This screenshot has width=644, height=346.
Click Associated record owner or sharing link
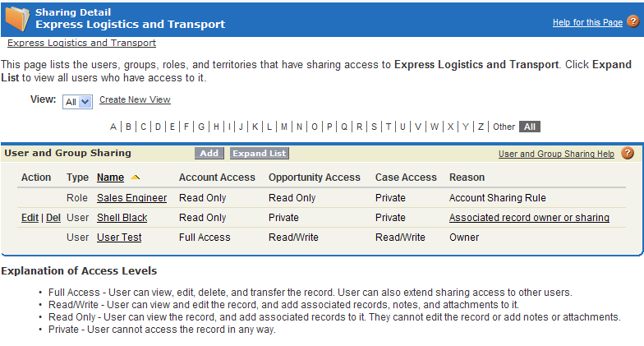(x=529, y=218)
